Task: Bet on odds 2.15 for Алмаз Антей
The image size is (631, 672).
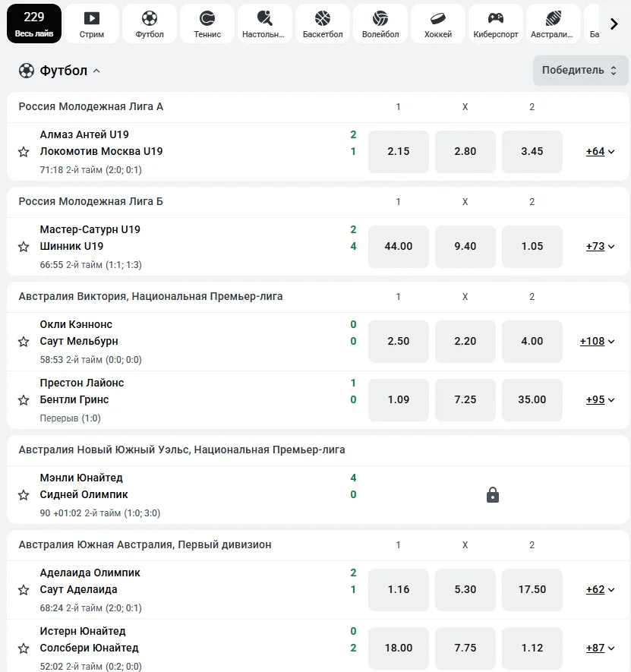Action: coord(398,152)
